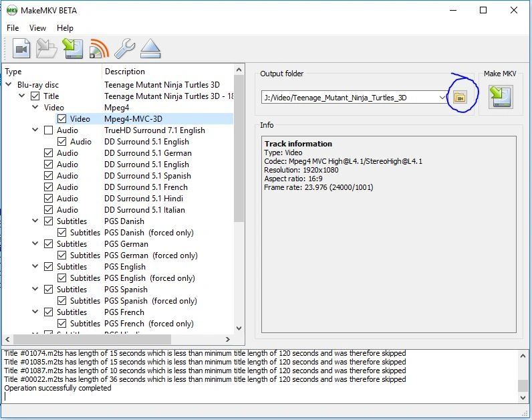Collapse the Video Mpeg4 node
The image size is (532, 420).
click(35, 107)
